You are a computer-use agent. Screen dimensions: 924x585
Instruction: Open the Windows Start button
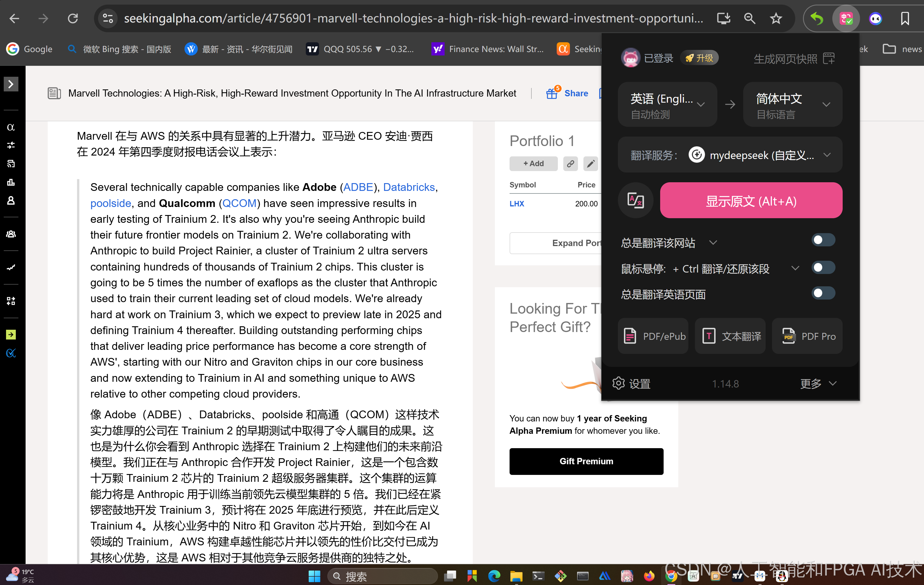click(314, 576)
